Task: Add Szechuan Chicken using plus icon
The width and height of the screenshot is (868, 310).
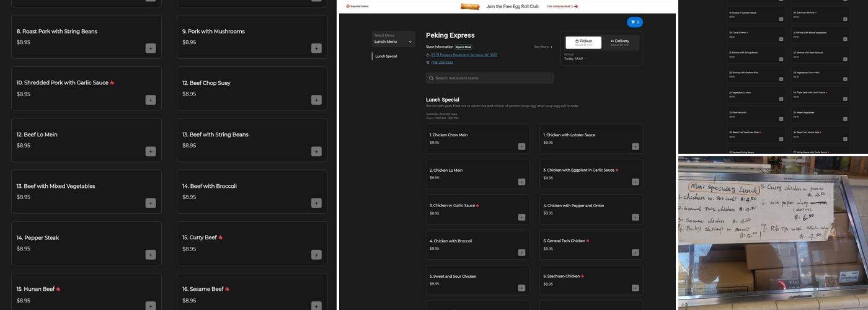Action: coord(635,288)
